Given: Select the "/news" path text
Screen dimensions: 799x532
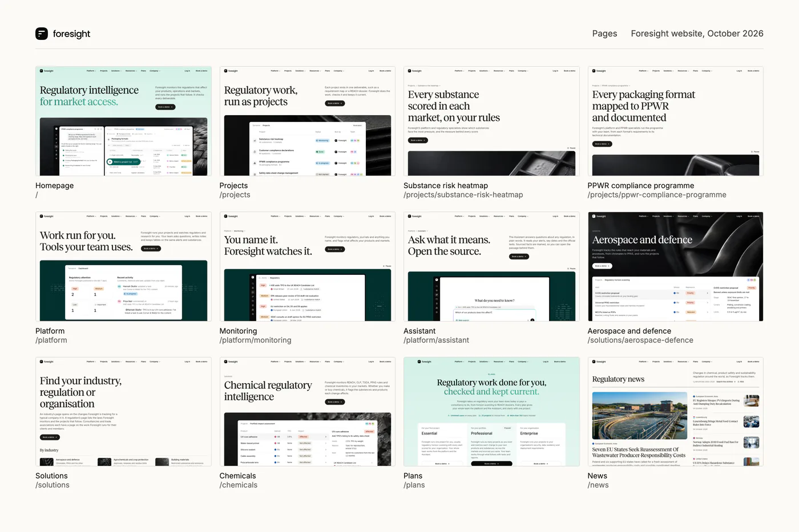Looking at the screenshot, I should coord(598,485).
